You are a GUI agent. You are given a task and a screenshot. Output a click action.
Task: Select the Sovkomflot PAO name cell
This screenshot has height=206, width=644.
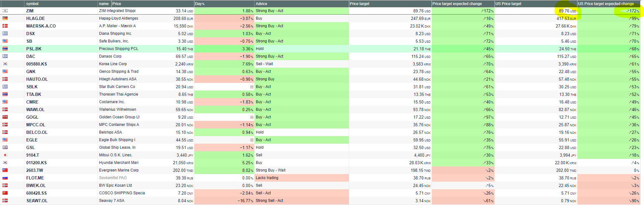[x=113, y=178]
